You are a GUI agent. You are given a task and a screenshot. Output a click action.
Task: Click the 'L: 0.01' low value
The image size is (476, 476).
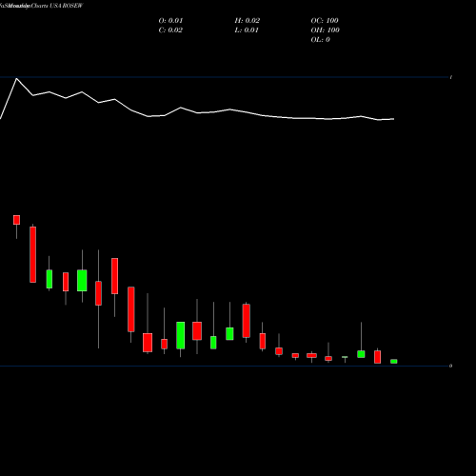[247, 30]
